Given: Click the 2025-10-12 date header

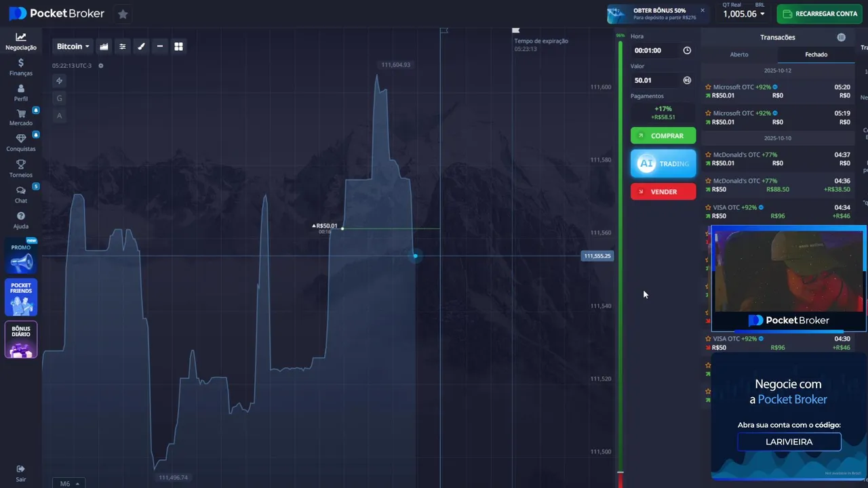Looking at the screenshot, I should [x=778, y=70].
